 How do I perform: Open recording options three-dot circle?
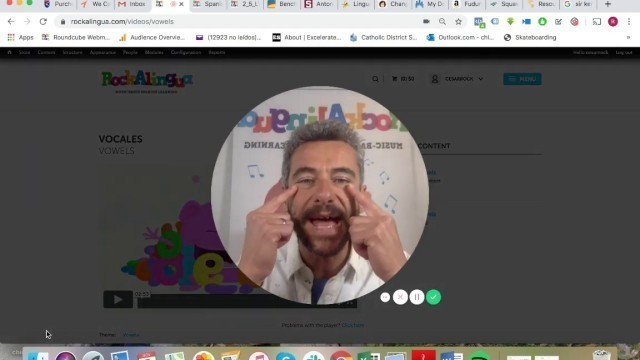(385, 297)
